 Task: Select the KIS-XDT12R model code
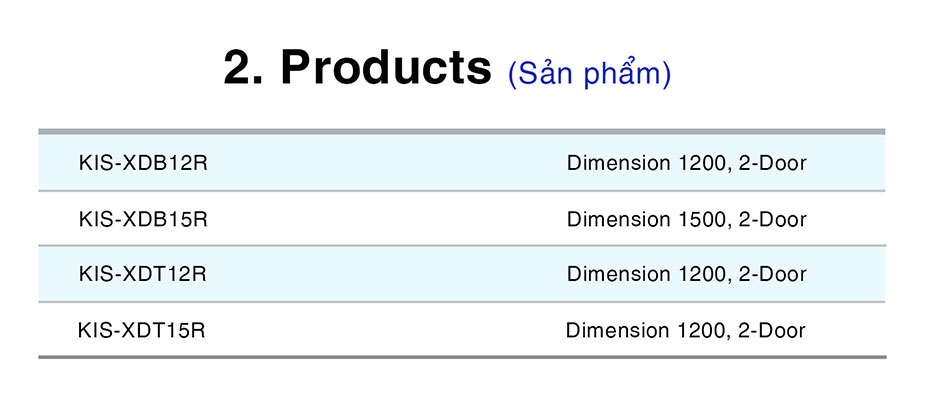[x=143, y=274]
